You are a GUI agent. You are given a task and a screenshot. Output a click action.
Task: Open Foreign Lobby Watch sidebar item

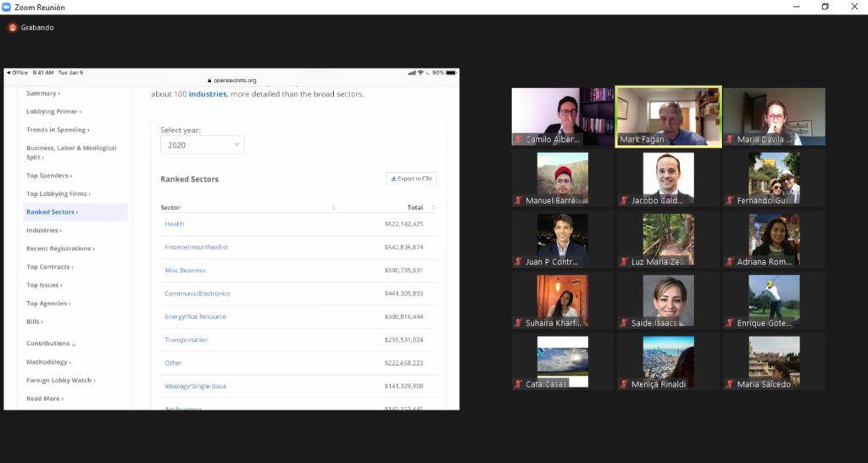(61, 381)
